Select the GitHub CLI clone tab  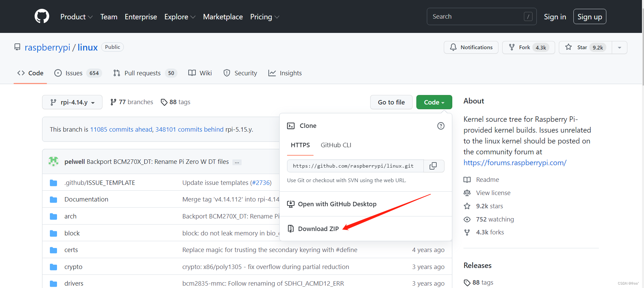coord(336,145)
